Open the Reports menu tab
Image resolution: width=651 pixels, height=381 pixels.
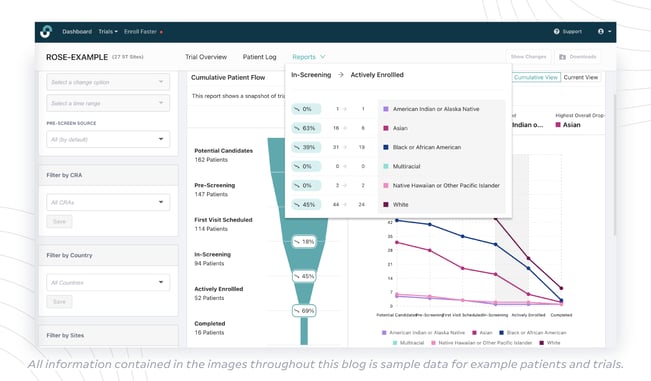pos(308,57)
